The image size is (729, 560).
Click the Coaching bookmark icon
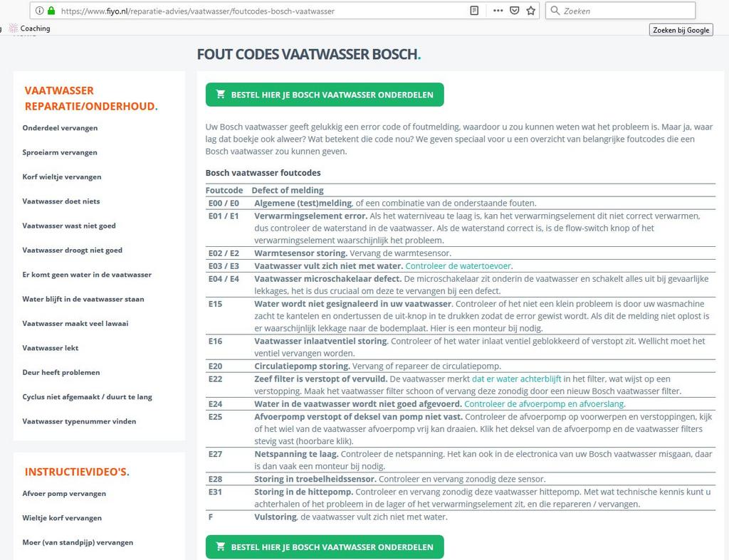(14, 28)
